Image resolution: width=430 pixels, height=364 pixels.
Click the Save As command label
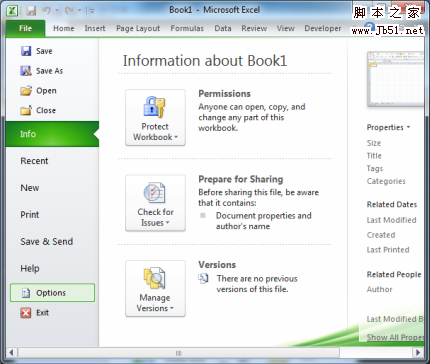pyautogui.click(x=49, y=71)
